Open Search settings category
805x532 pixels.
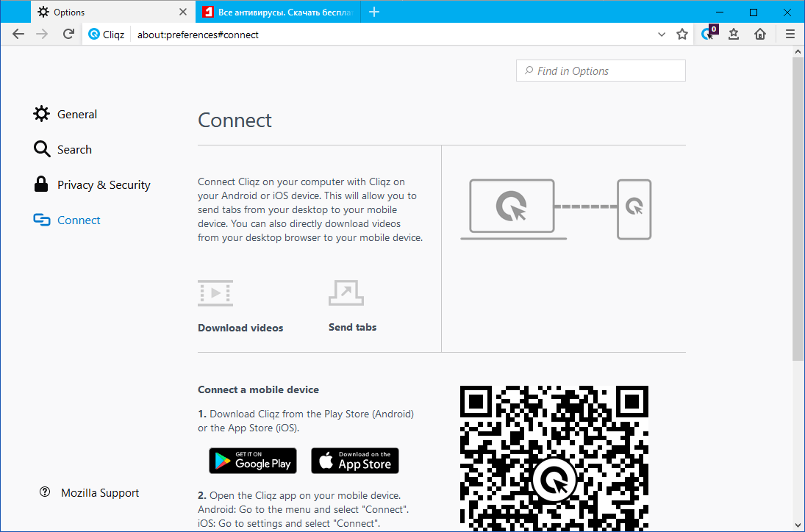(62, 149)
